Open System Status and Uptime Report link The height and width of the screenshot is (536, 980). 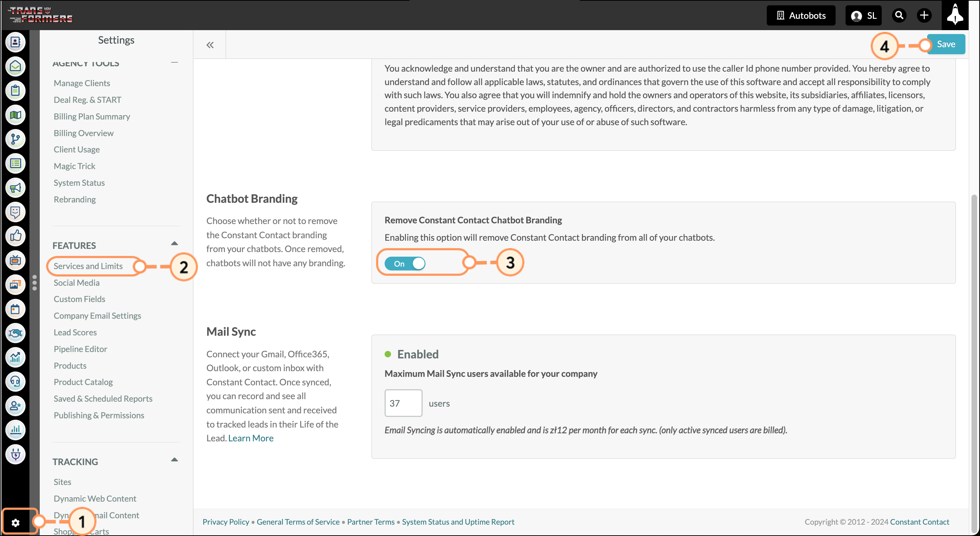458,522
